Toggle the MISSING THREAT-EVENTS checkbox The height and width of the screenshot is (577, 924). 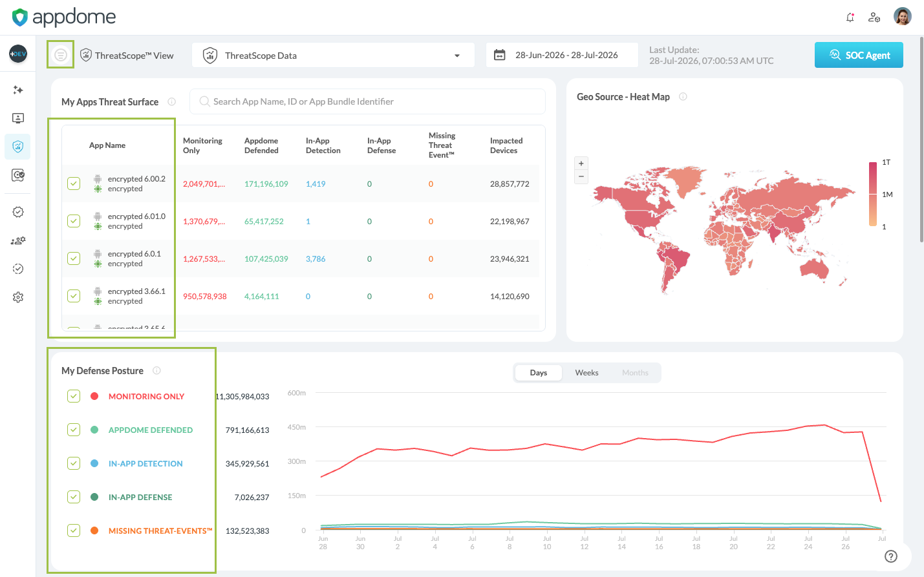click(74, 530)
